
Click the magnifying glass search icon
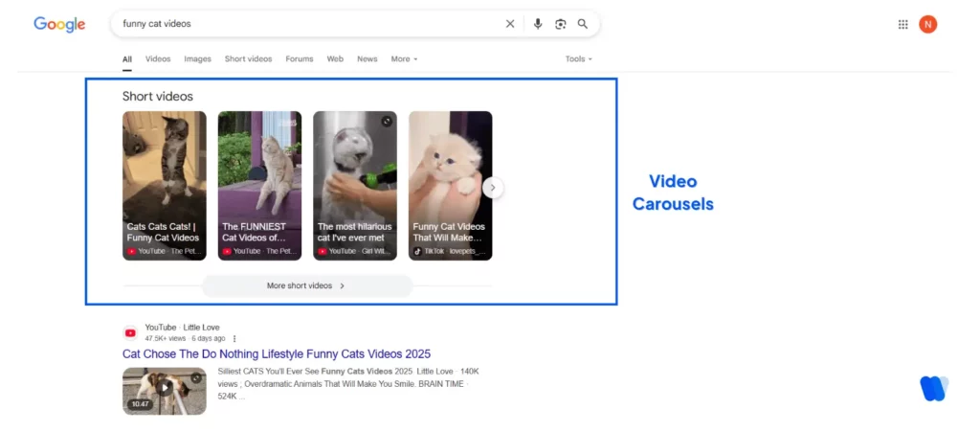[583, 24]
